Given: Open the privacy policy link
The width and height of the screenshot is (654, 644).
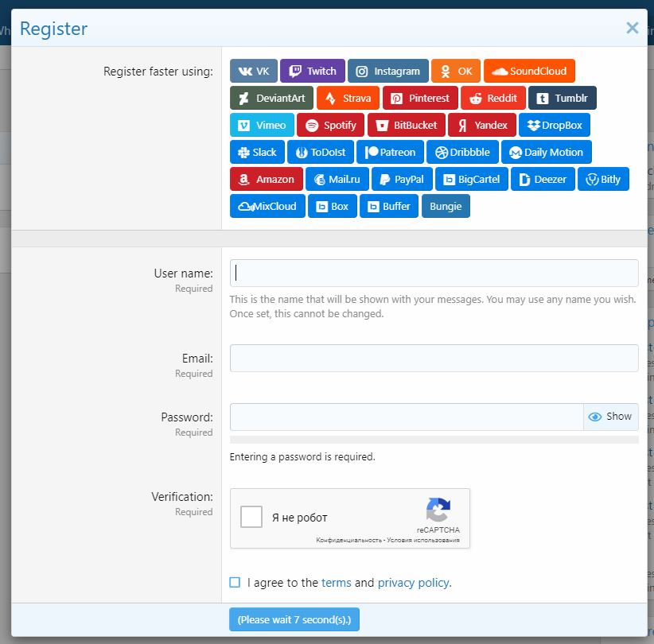Looking at the screenshot, I should coord(413,583).
